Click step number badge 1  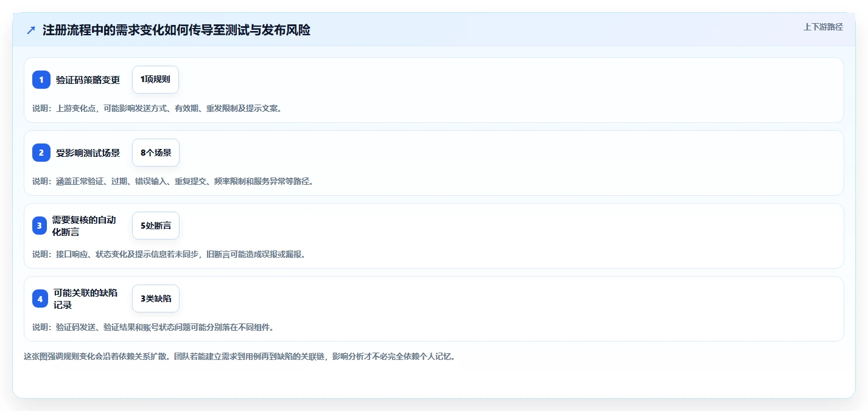(x=41, y=80)
